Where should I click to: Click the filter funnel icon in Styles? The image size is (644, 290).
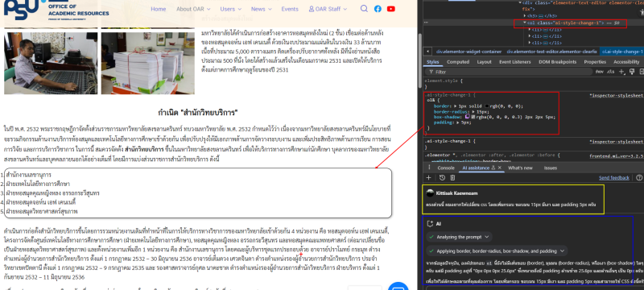[x=431, y=72]
